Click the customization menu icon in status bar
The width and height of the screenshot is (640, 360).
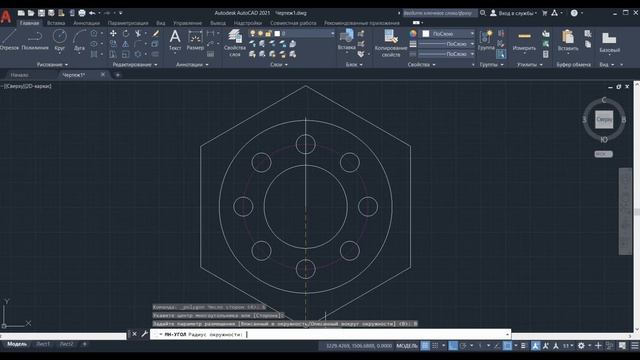635,345
